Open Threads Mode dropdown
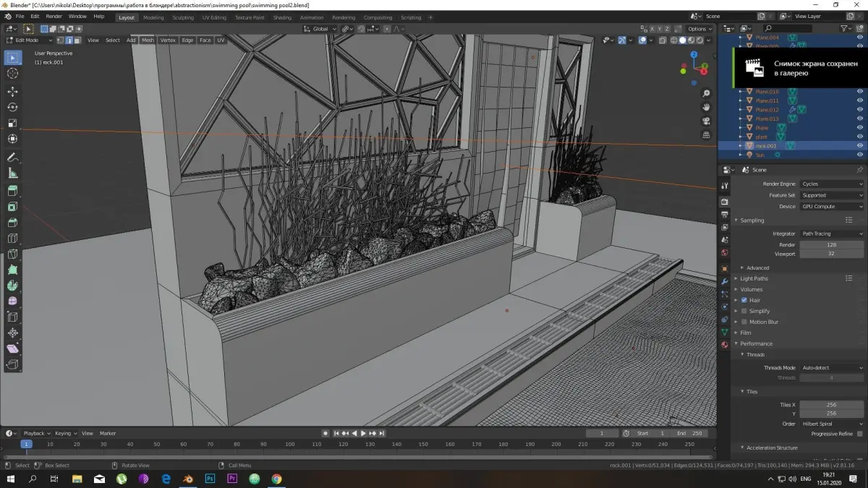This screenshot has width=868, height=488. 832,368
